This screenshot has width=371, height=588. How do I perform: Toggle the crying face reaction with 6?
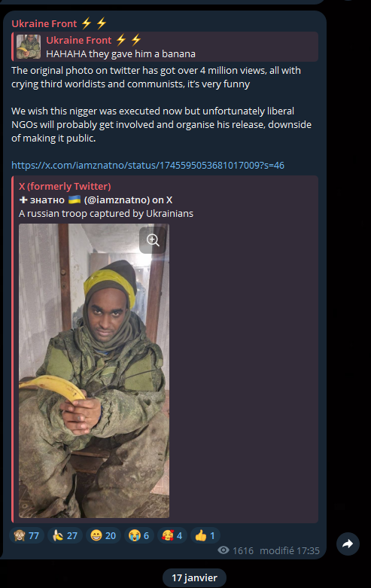tap(138, 535)
